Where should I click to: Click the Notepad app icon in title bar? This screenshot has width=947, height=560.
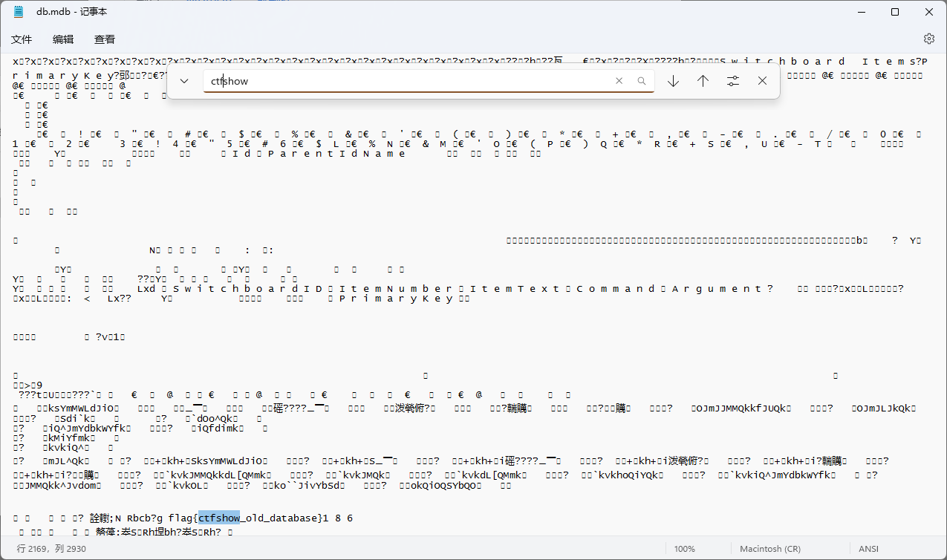point(19,12)
